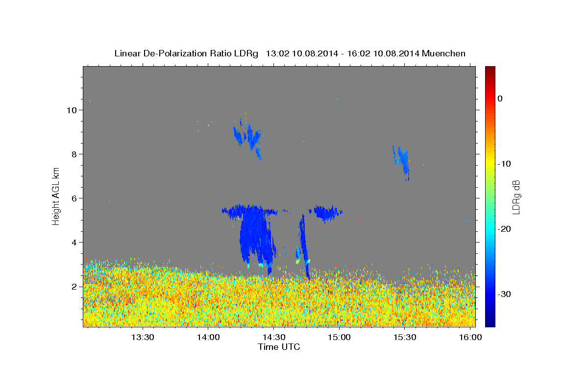Viewport: 588px width, 392px height.
Task: Click the dark red top of the colorbar
Action: tap(490, 70)
